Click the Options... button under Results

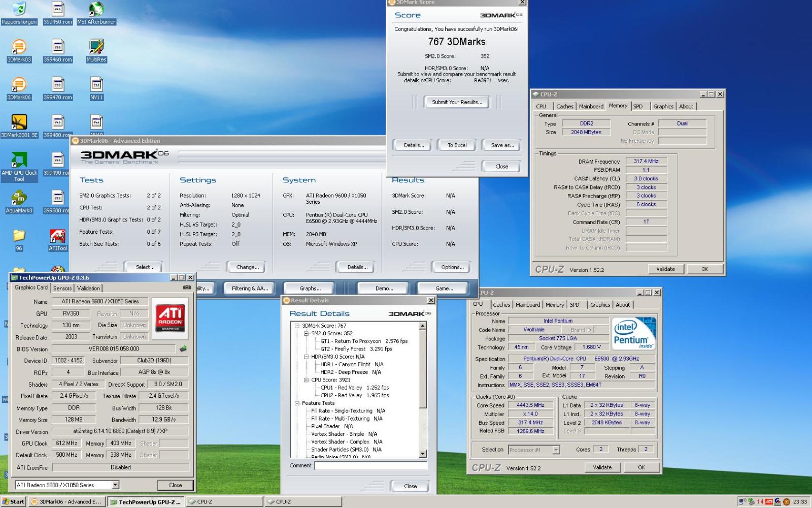click(x=452, y=267)
